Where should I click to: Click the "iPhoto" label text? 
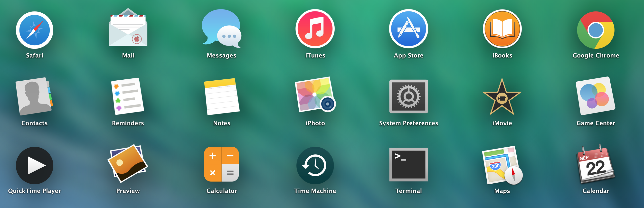(x=315, y=123)
